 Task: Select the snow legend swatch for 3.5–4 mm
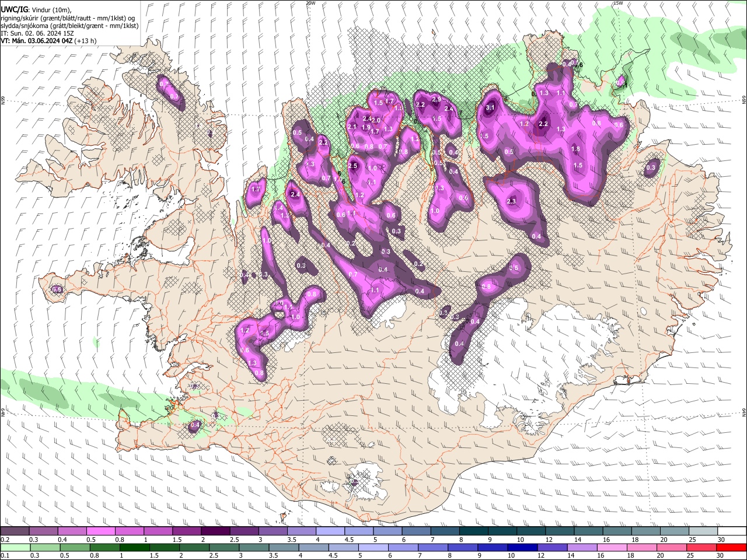(301, 531)
